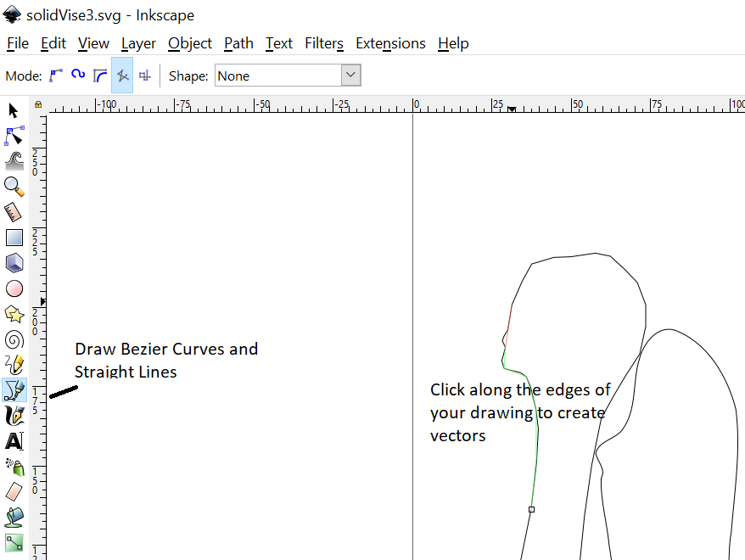Choose the Tweak tool
Screen dimensions: 745x560
tap(14, 161)
